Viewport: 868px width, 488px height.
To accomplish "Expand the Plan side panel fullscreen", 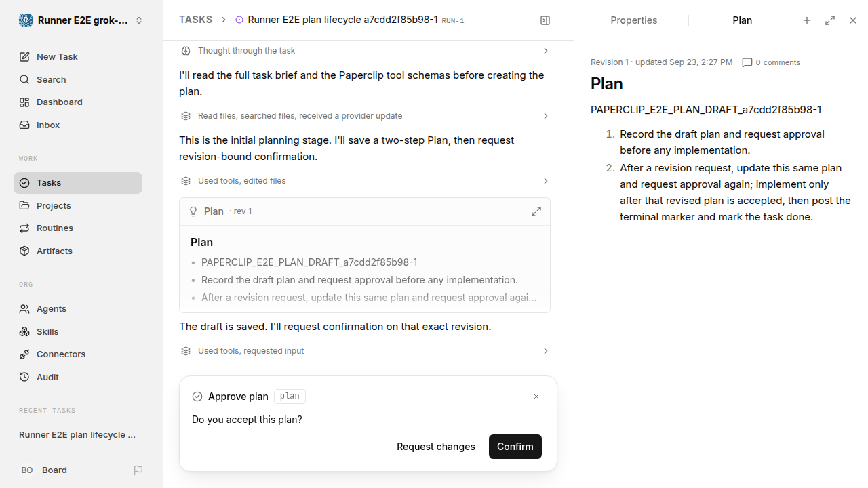I will 830,20.
